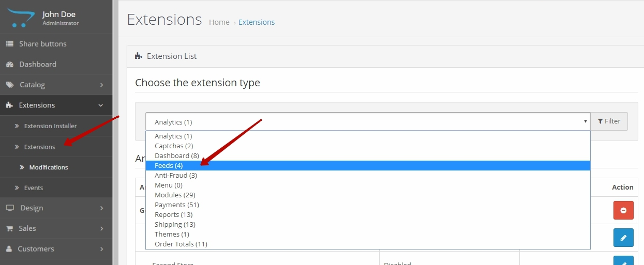Click the Share buttons list icon
The image size is (644, 265).
point(9,44)
